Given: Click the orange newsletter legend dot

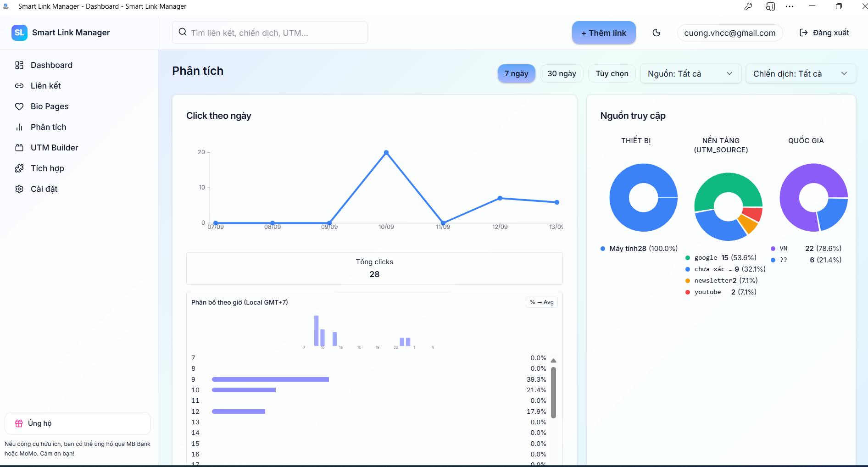Looking at the screenshot, I should [x=688, y=281].
